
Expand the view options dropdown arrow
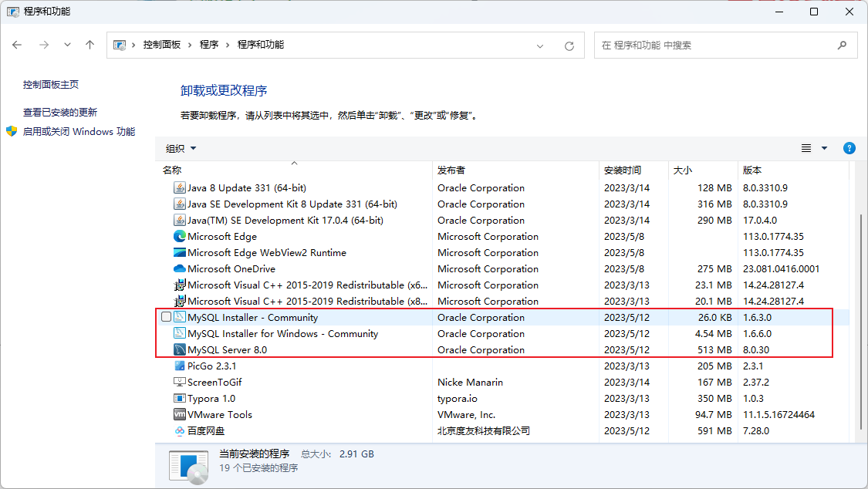[824, 148]
